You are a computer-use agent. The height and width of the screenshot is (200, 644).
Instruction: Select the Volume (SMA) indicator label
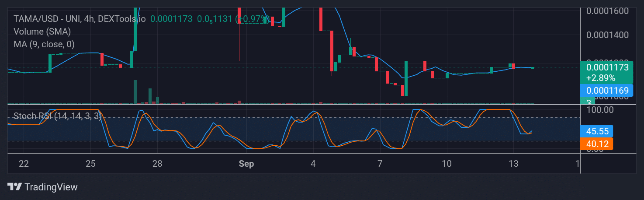(42, 32)
